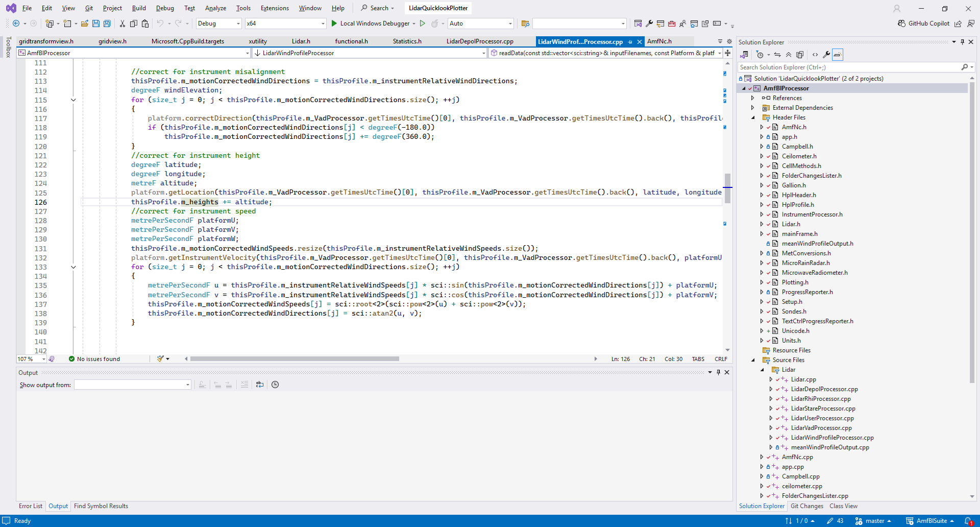Open the Solution Explorer Properties wrench icon
This screenshot has width=980, height=527.
(826, 55)
